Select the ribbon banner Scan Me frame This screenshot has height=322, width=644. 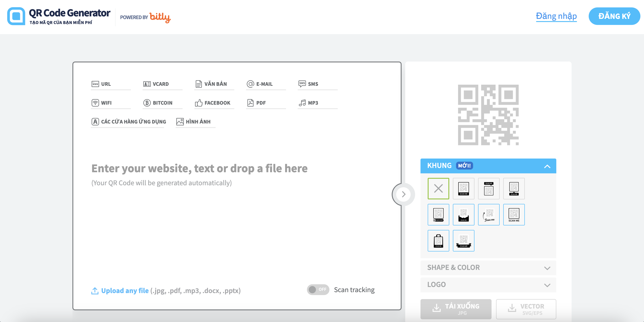click(463, 241)
